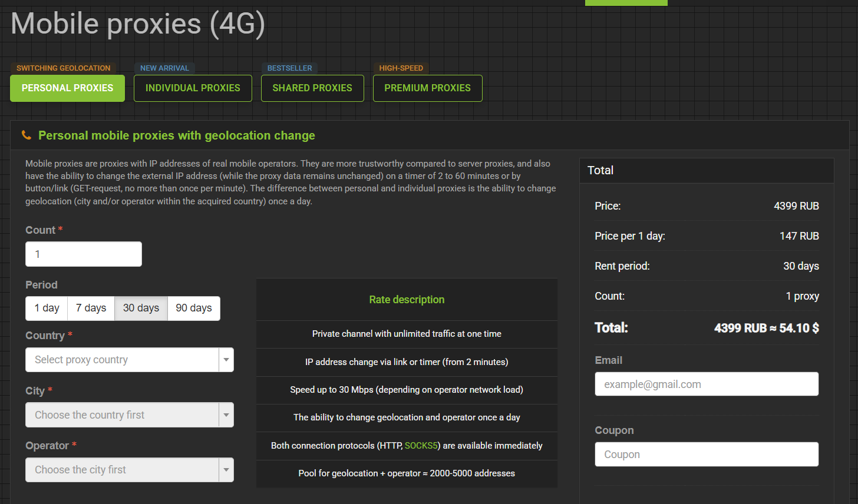
Task: Click the Private channel with unlimited traffic row
Action: [407, 334]
